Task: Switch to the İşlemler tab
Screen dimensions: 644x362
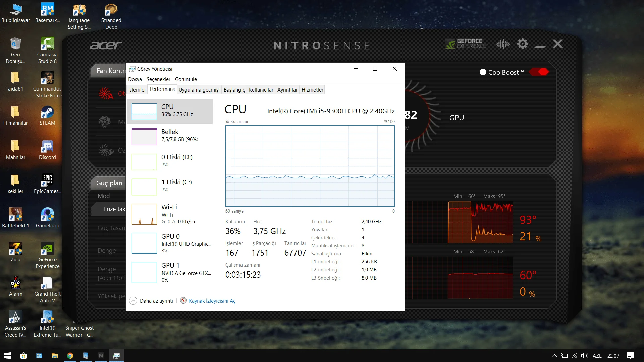Action: tap(137, 89)
